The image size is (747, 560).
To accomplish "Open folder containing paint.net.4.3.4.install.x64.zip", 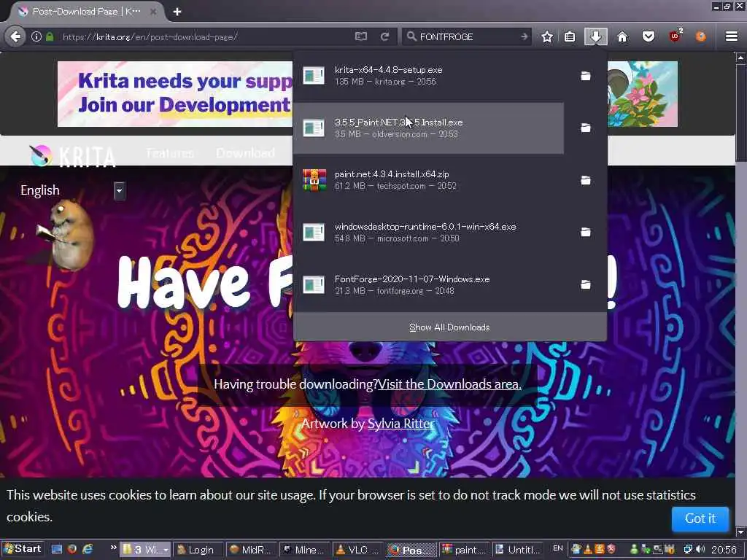I will point(586,180).
